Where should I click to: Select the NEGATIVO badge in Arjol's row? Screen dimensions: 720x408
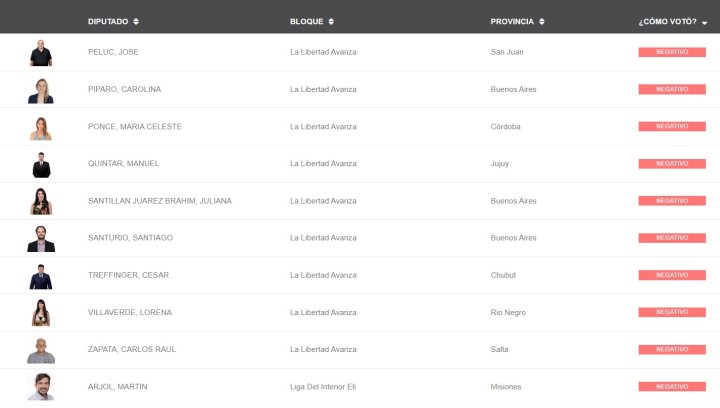[672, 386]
